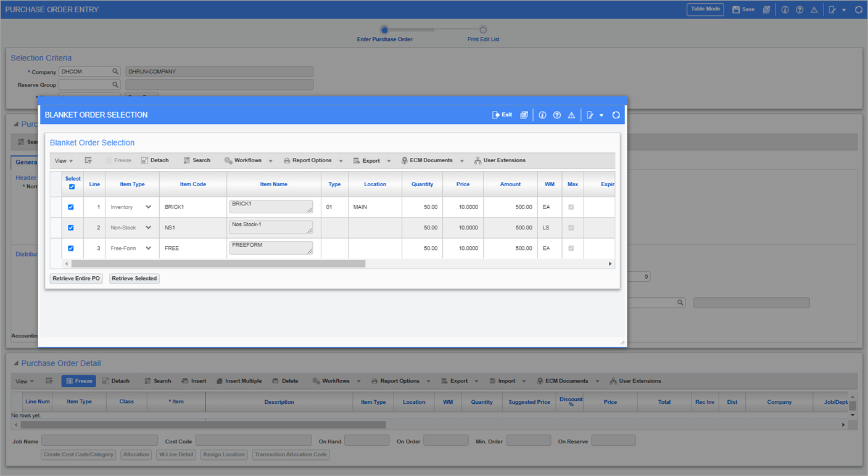868x476 pixels.
Task: Open the View dropdown in Blanket Order Selection
Action: 64,160
